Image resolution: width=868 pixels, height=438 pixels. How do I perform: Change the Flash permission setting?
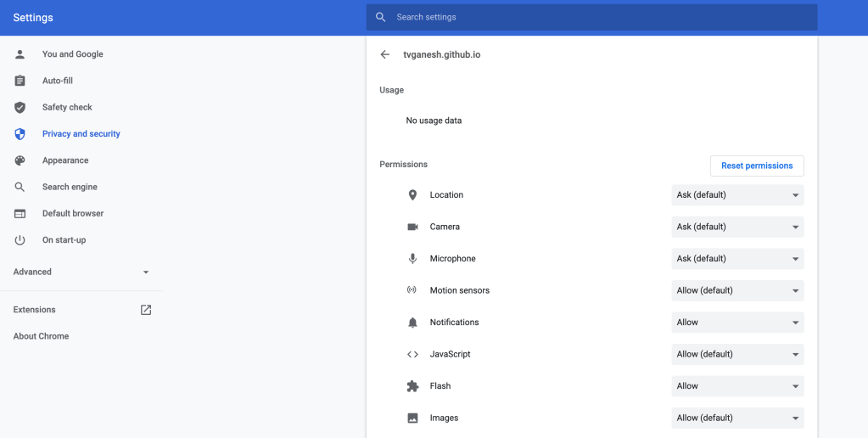(736, 386)
